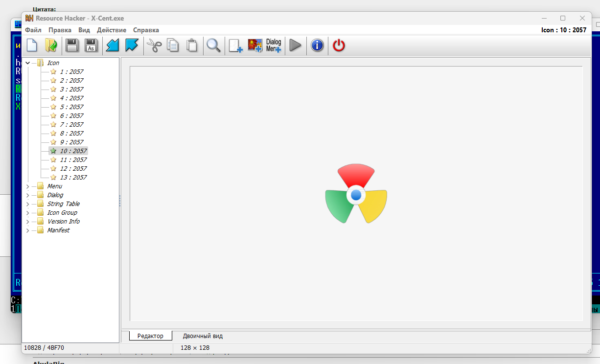Click the tree panel splitter handle
This screenshot has width=600, height=364.
tap(120, 201)
